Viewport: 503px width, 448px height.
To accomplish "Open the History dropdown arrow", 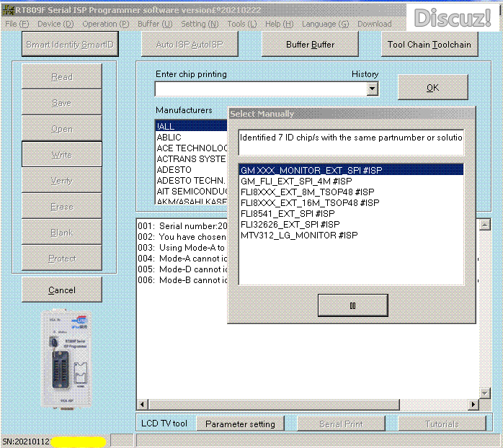I will (x=372, y=89).
